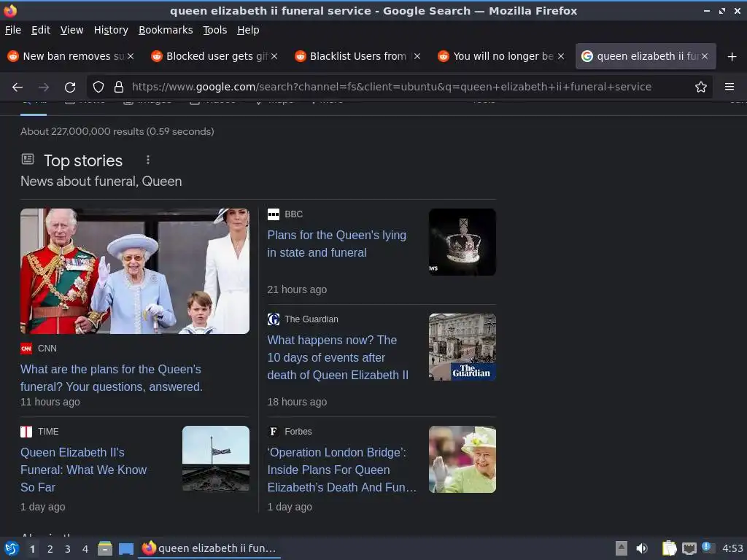Open the Help menu
This screenshot has width=747, height=560.
(x=248, y=30)
